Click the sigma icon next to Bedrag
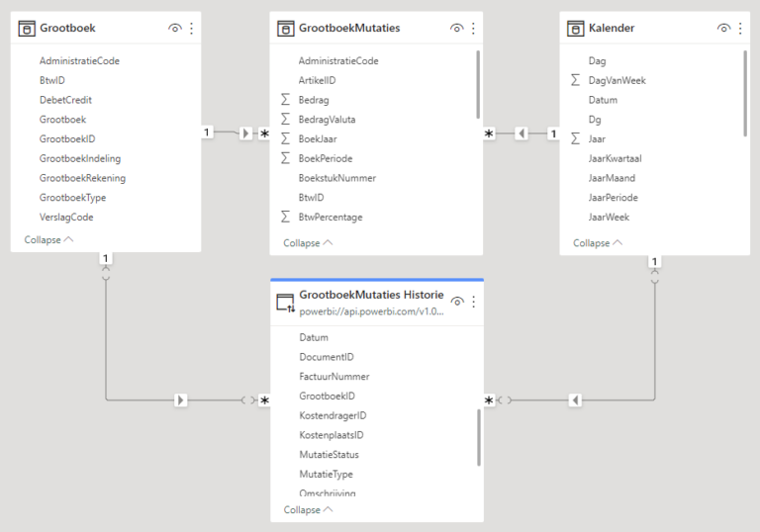The height and width of the screenshot is (532, 760). [285, 100]
